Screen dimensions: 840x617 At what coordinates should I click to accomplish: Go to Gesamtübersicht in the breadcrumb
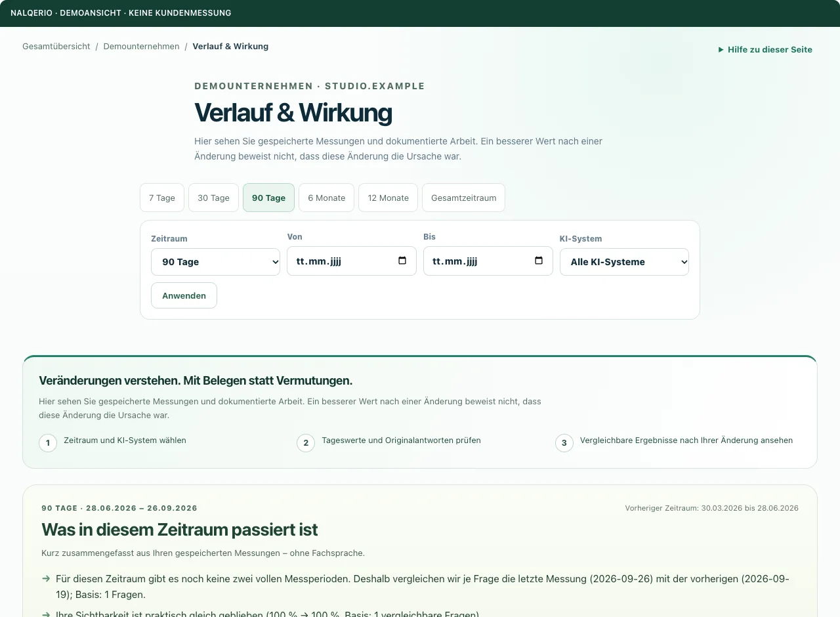[x=56, y=47]
